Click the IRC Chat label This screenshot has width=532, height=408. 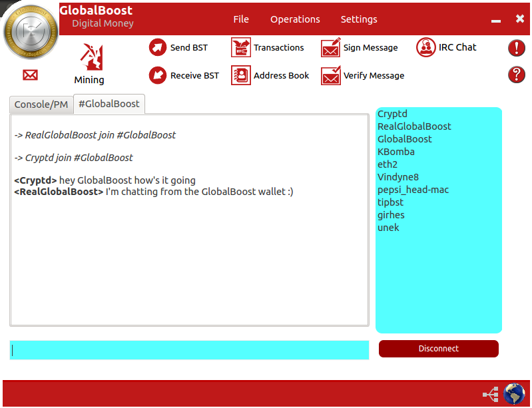[457, 47]
